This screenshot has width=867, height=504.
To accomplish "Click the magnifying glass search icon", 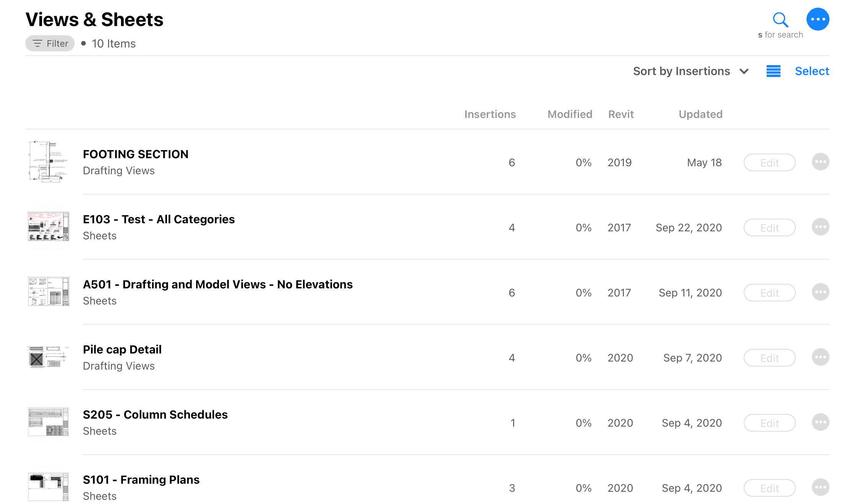I will pos(780,20).
